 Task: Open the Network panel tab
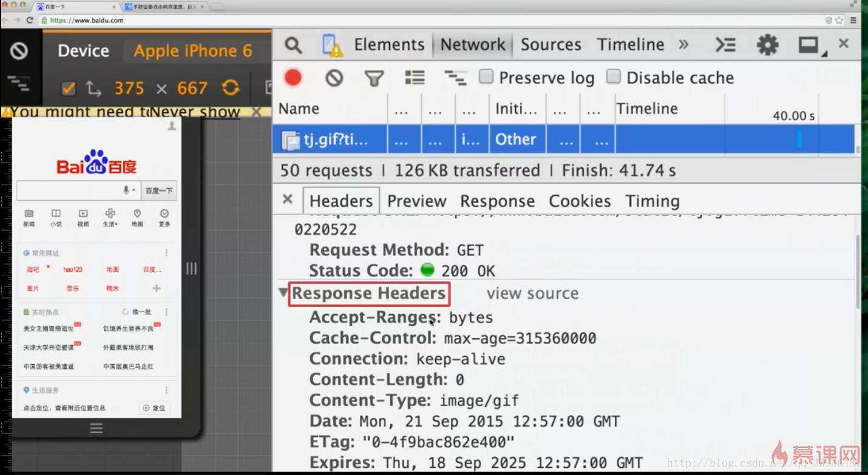click(473, 45)
